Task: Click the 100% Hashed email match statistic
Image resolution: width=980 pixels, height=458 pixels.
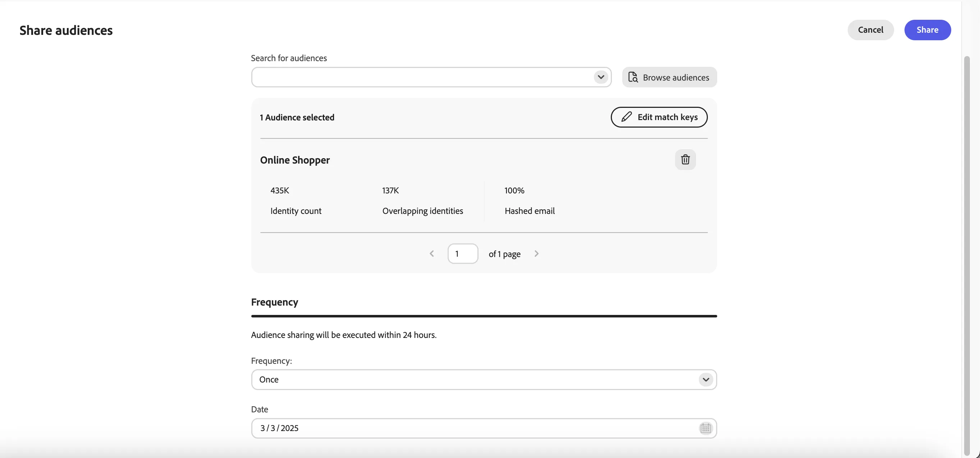Action: 530,201
